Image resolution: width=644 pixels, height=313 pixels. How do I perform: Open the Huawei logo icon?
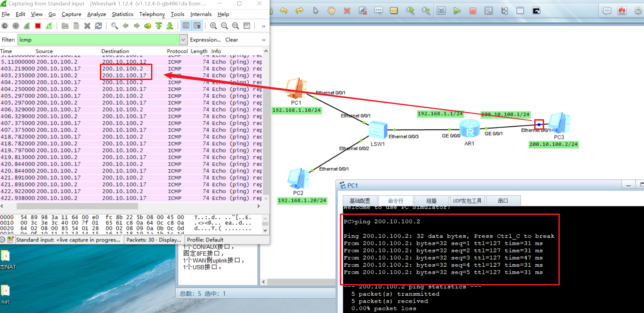pyautogui.click(x=622, y=11)
